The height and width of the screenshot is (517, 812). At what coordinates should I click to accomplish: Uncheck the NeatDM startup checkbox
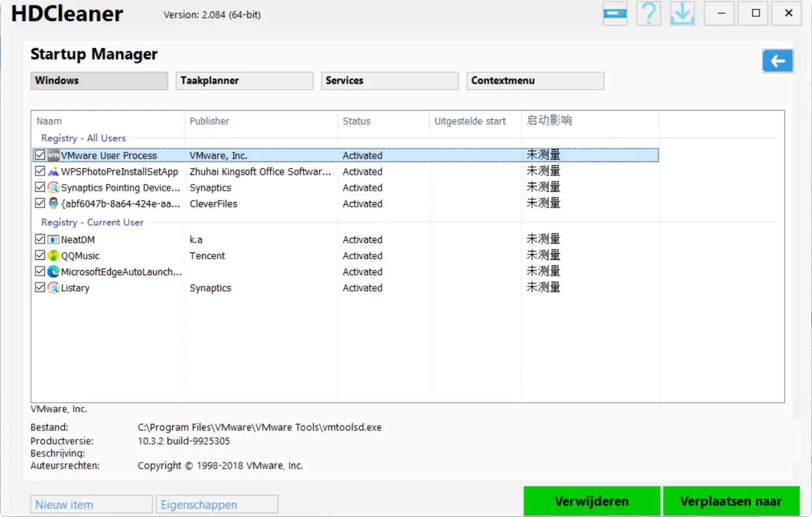tap(40, 239)
